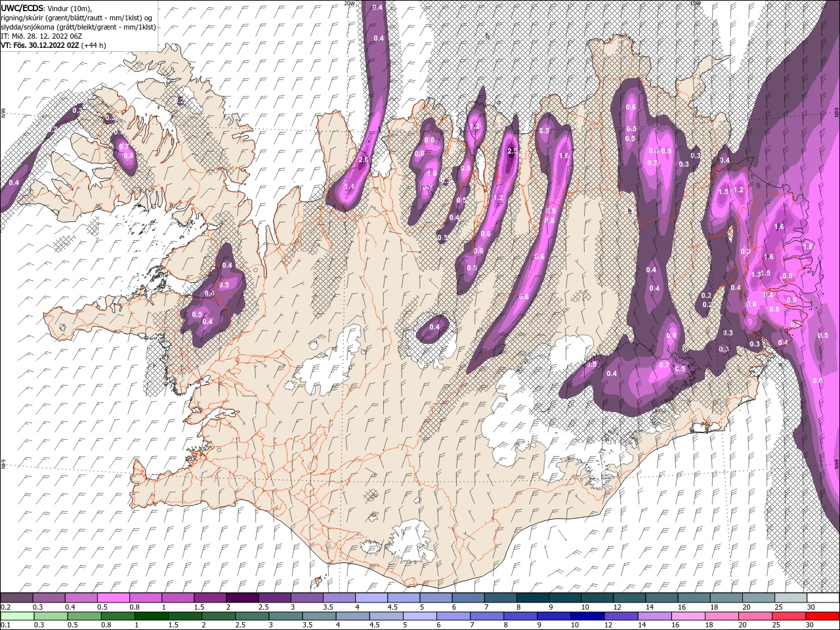840x630 pixels.
Task: Select the 4.5 swatch in the purple scale
Action: click(404, 598)
